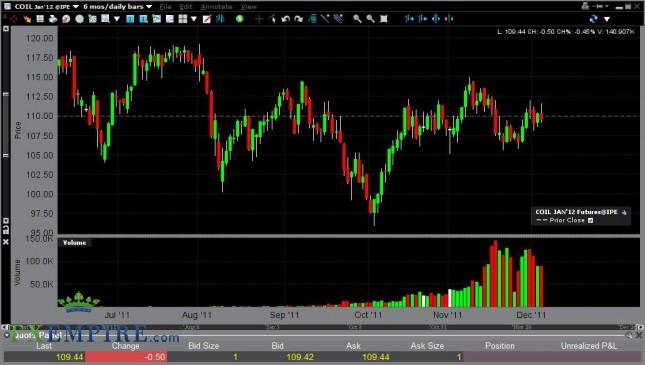The image size is (645, 365).
Task: Expand the dropdown arrow beside refresh icon
Action: pos(607,19)
